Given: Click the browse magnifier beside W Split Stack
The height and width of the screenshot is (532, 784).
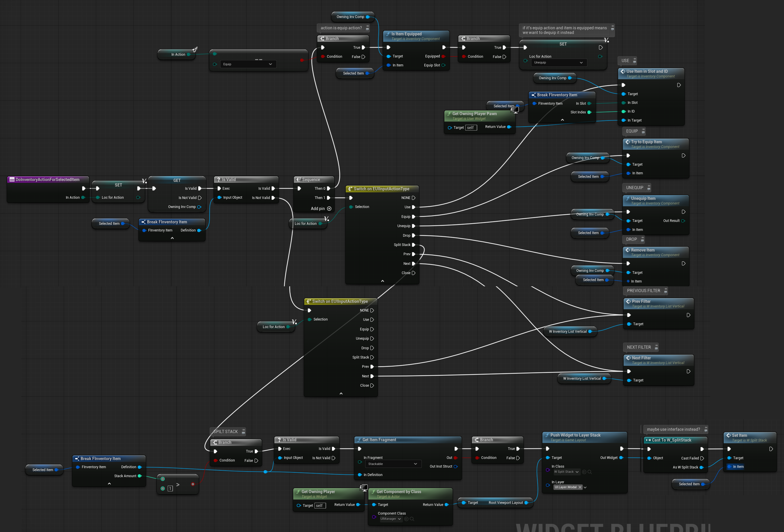Looking at the screenshot, I should pyautogui.click(x=590, y=472).
